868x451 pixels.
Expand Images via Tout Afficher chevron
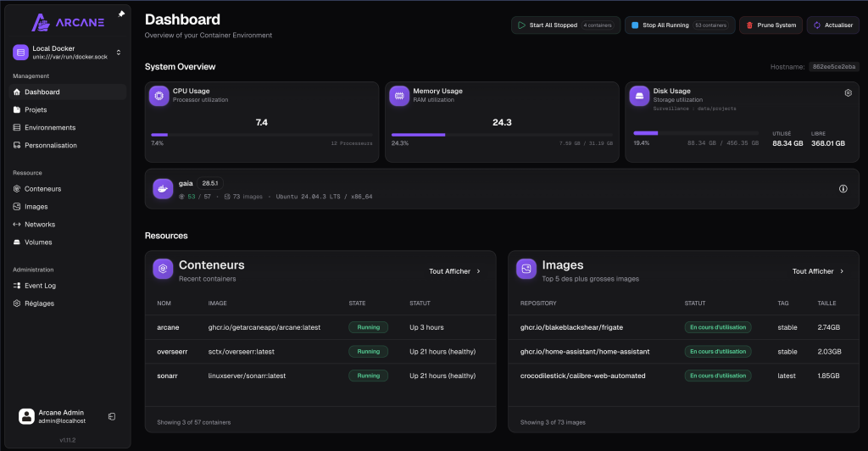click(842, 271)
